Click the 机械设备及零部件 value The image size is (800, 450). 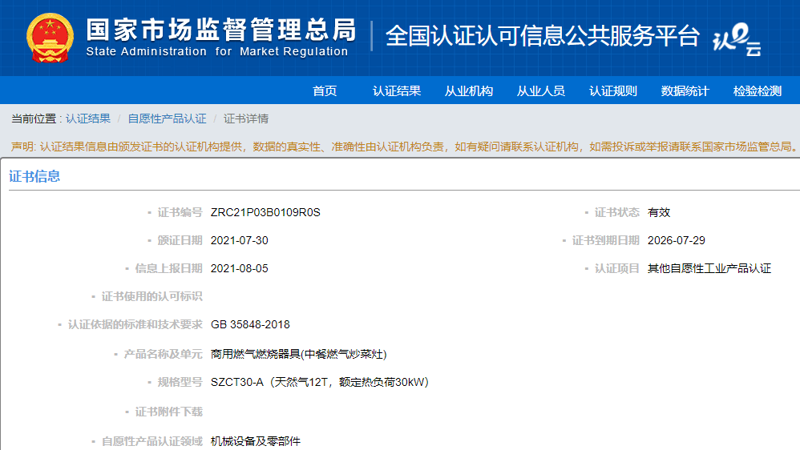256,441
